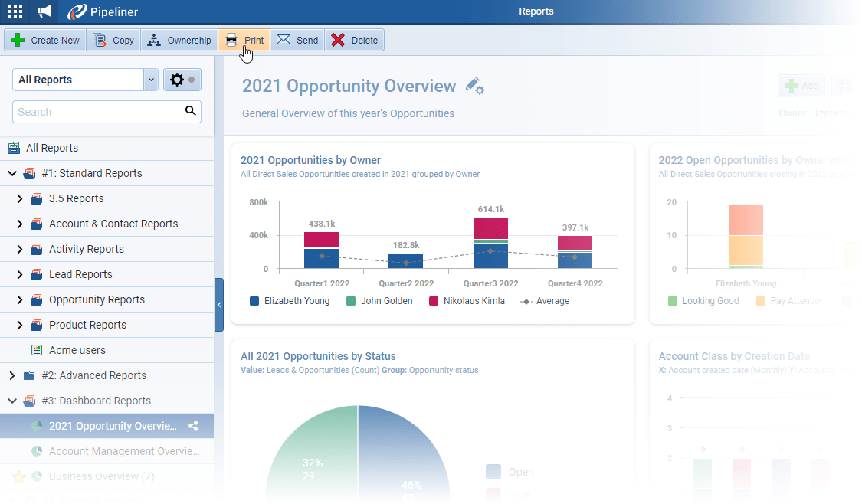Click Create New button
The width and height of the screenshot is (862, 504).
[46, 41]
